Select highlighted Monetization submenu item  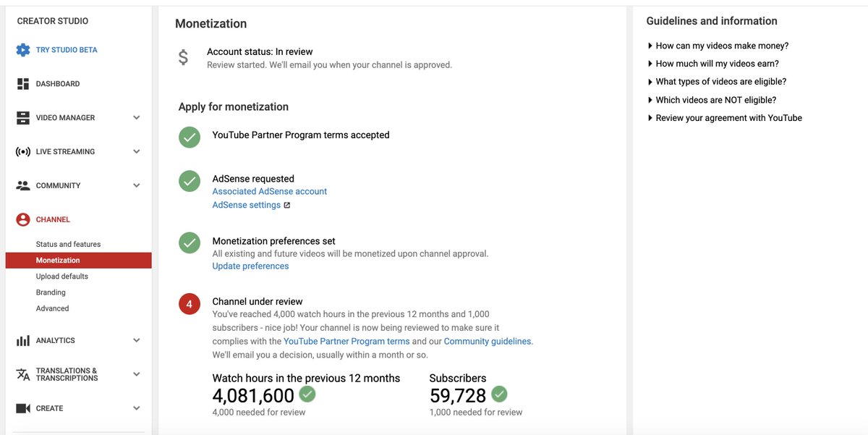click(78, 261)
